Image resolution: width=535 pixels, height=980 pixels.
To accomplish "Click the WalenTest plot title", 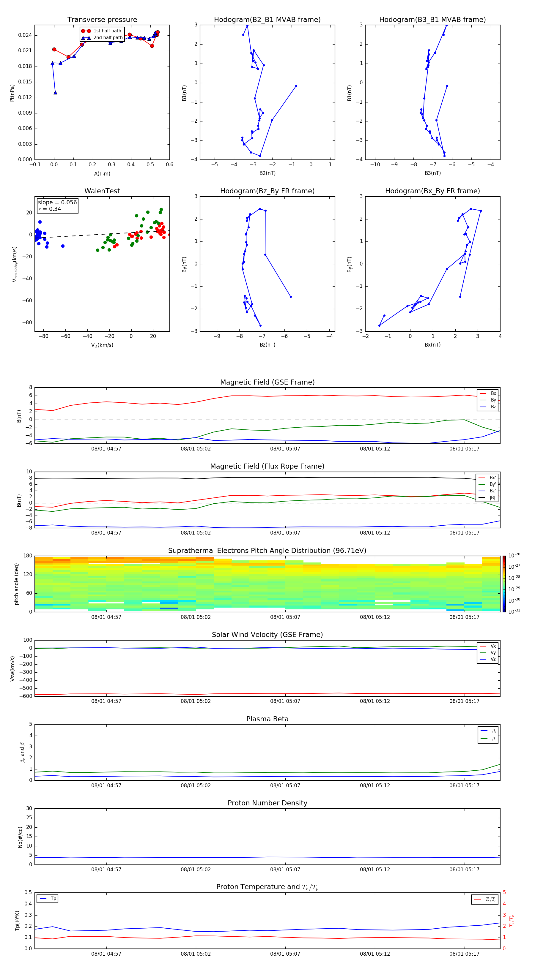I will point(102,191).
